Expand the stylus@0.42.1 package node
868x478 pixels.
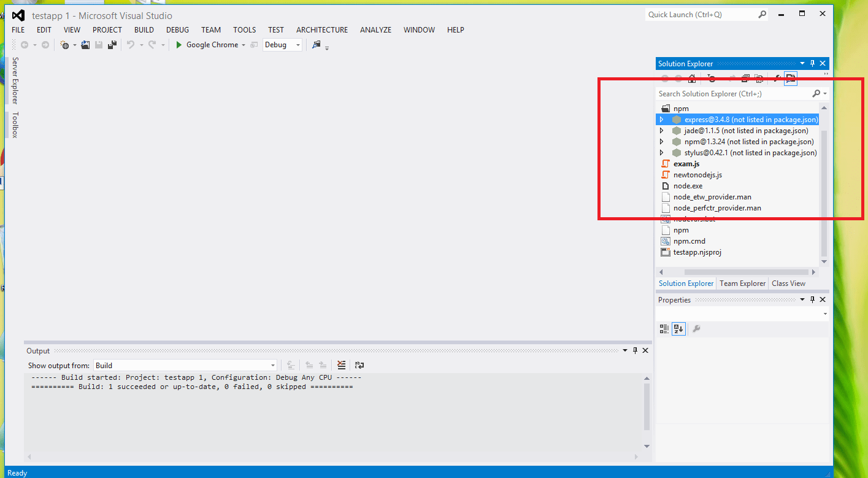click(x=661, y=153)
